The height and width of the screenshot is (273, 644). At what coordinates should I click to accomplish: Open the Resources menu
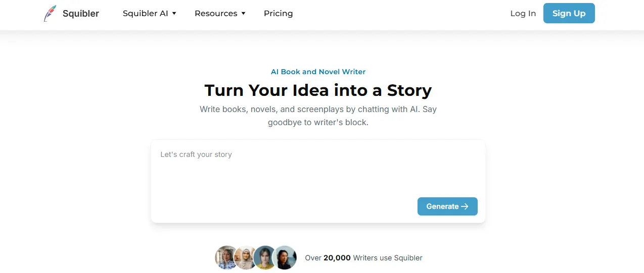pyautogui.click(x=216, y=14)
